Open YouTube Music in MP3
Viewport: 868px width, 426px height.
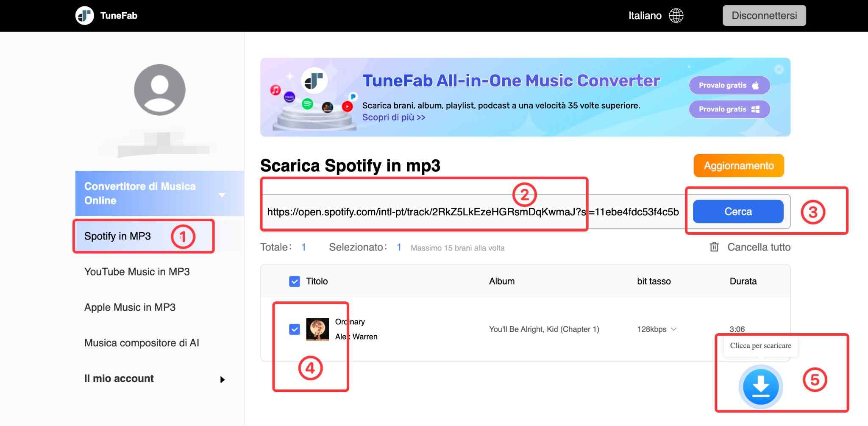pyautogui.click(x=137, y=272)
